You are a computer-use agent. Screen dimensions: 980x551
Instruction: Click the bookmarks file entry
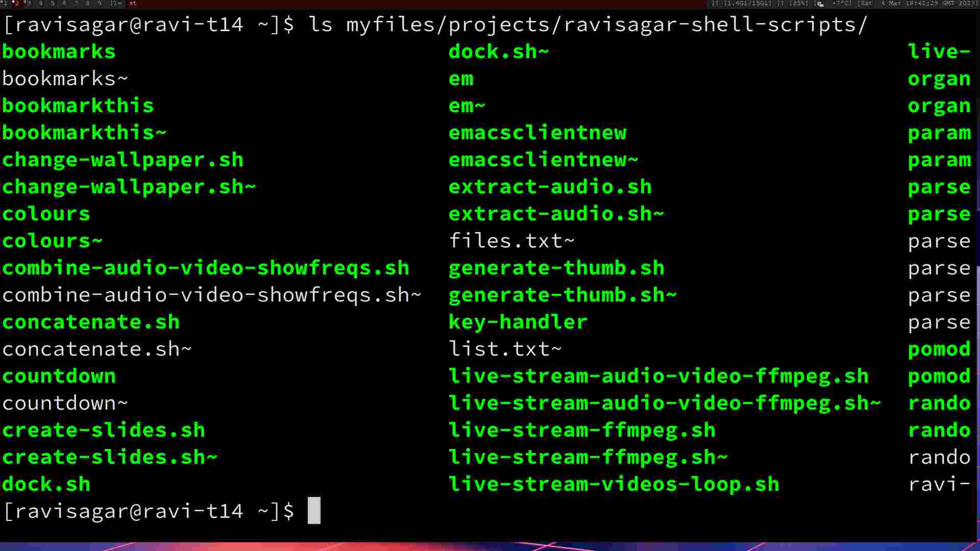click(x=59, y=51)
